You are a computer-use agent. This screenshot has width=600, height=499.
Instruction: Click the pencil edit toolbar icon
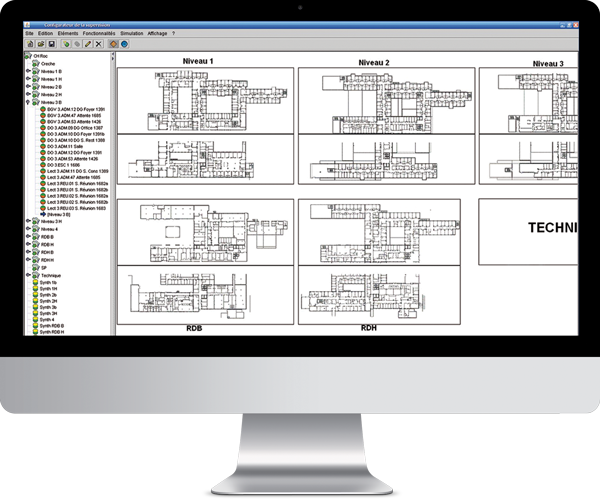(88, 44)
